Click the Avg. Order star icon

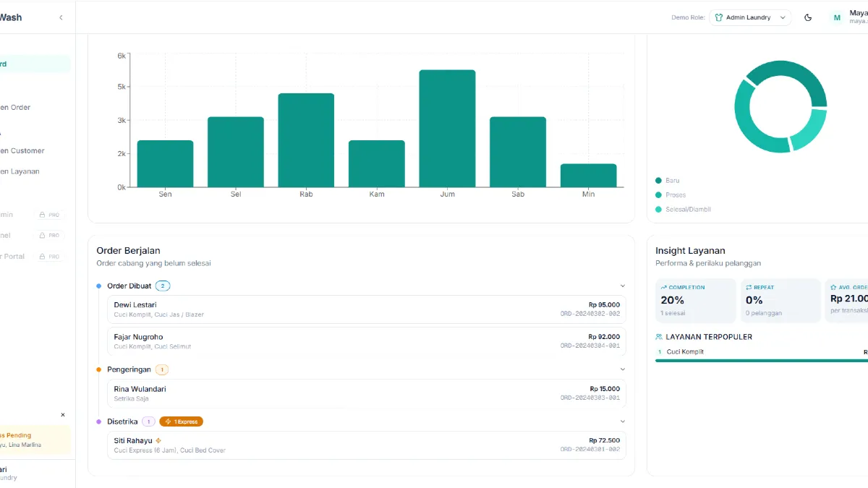click(833, 287)
